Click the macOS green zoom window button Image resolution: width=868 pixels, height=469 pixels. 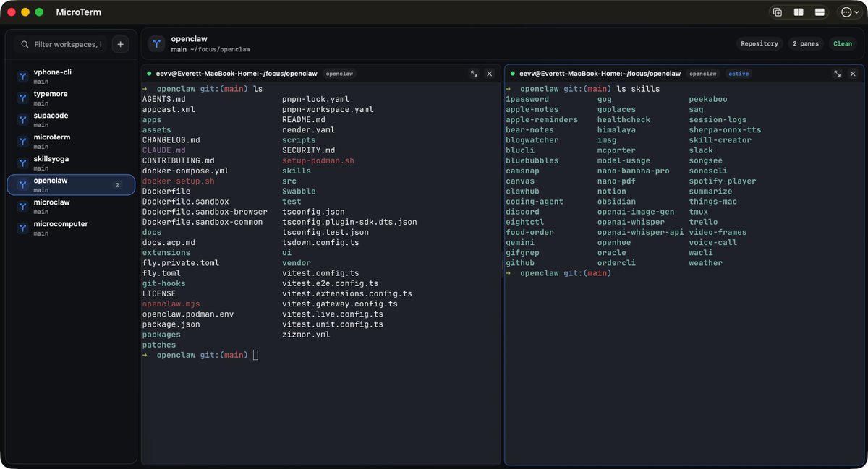click(x=39, y=12)
